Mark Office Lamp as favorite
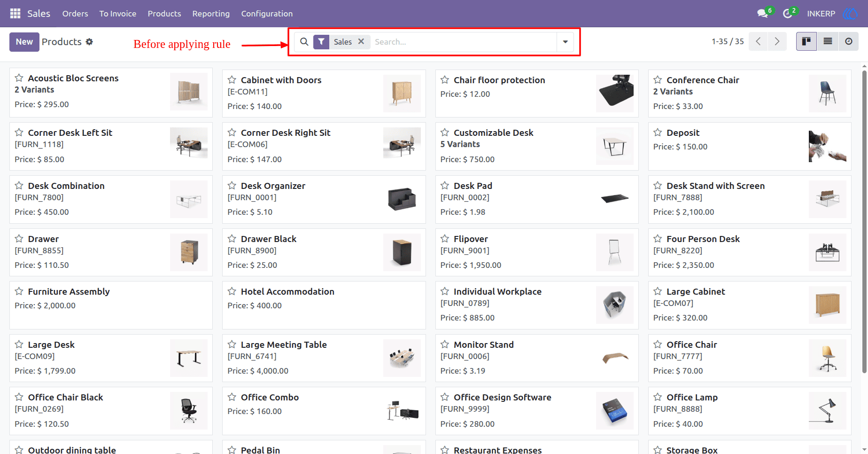Screen dimensions: 868x454 click(658, 397)
